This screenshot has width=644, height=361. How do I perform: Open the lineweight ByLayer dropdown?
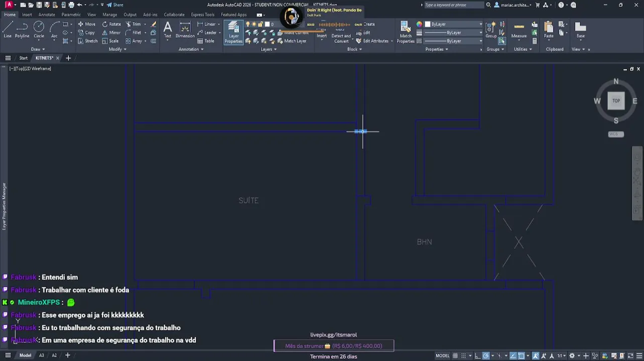[454, 33]
